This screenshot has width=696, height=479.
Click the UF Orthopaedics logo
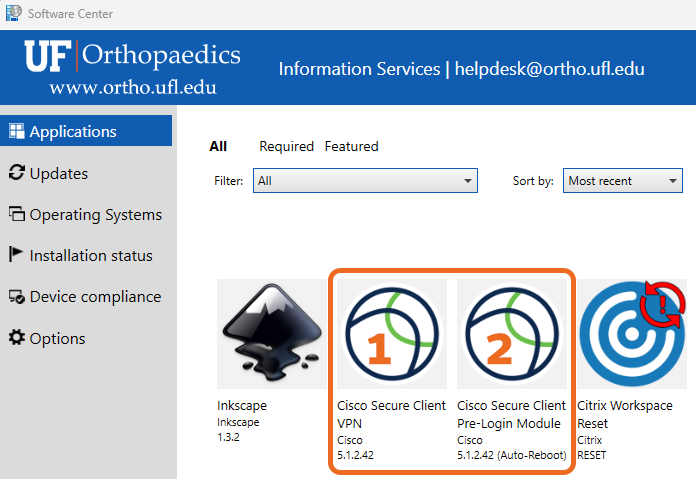[132, 55]
